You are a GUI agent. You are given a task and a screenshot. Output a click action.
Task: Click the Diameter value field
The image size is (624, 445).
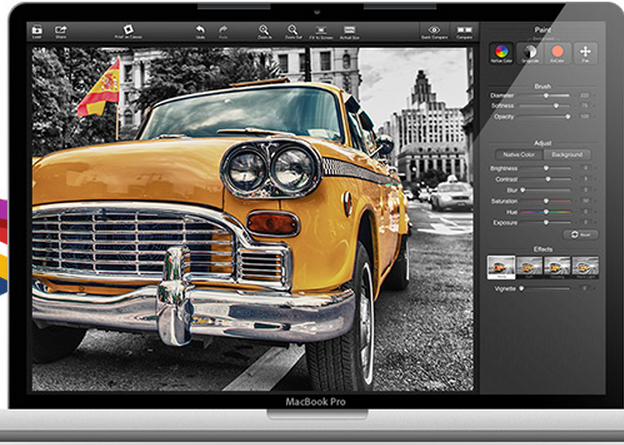coord(585,96)
